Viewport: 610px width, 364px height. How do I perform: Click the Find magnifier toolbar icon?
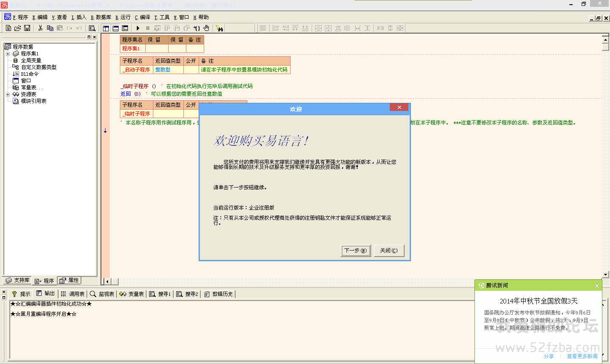tap(92, 28)
